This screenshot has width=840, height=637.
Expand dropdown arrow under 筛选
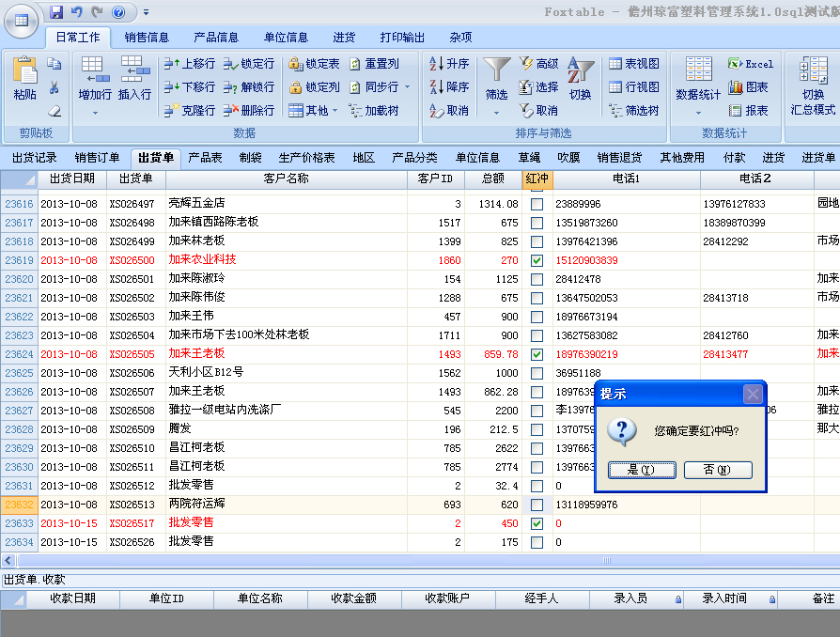coord(496,113)
